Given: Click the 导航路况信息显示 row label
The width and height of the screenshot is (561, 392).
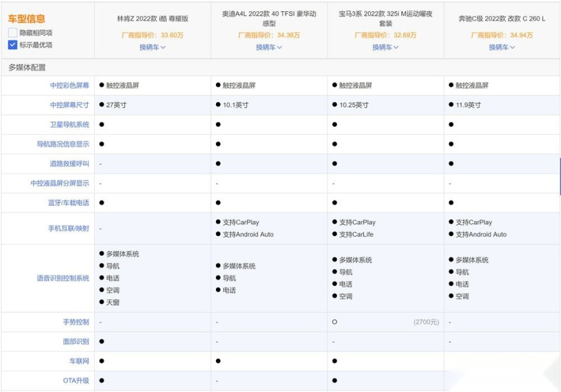Looking at the screenshot, I should click(63, 144).
